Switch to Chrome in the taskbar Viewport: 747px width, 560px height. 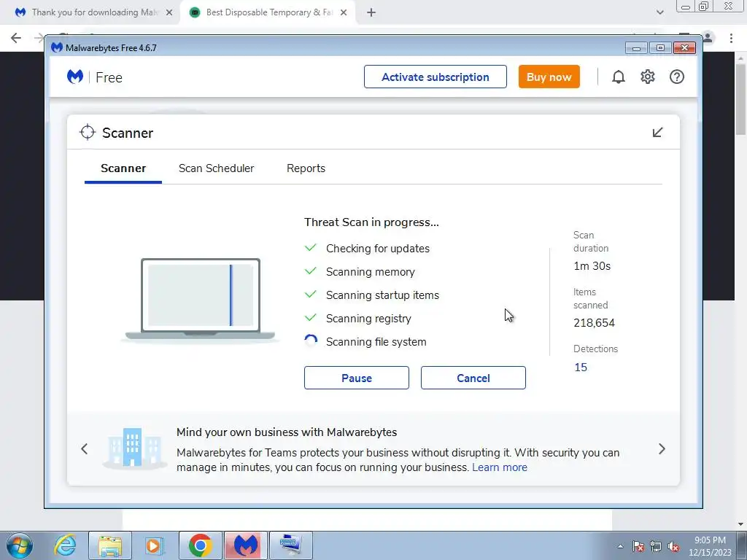point(200,545)
